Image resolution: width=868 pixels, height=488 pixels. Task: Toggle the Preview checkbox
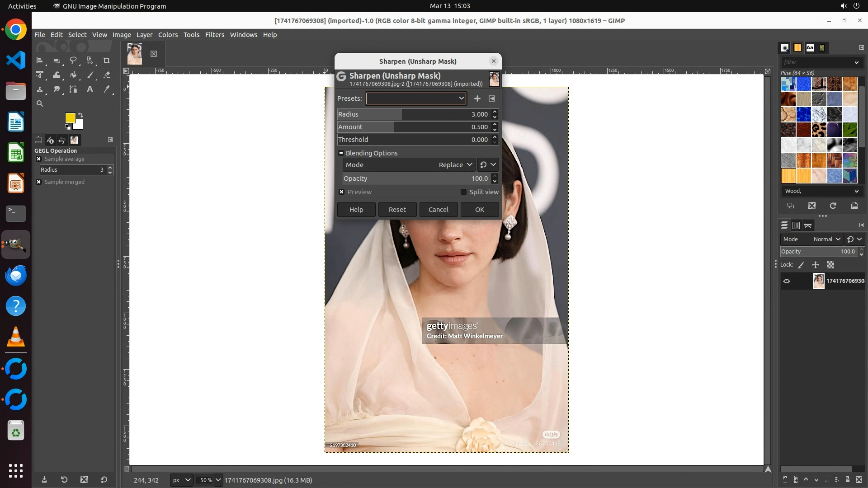coord(342,192)
